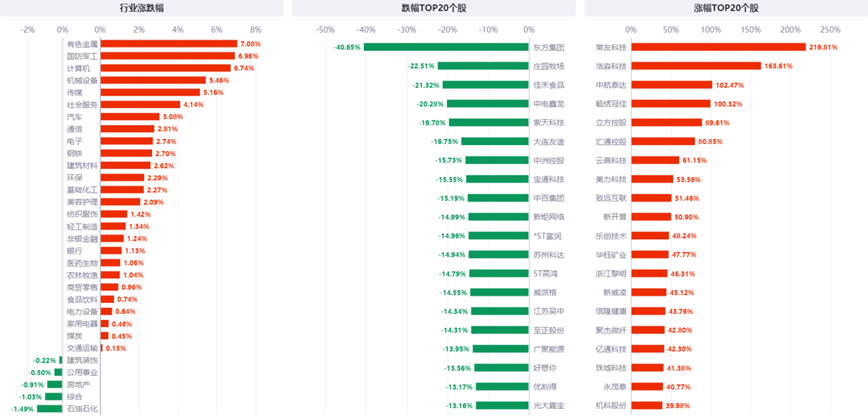The width and height of the screenshot is (868, 417).
Task: Select the 非银金融 label
Action: point(82,239)
